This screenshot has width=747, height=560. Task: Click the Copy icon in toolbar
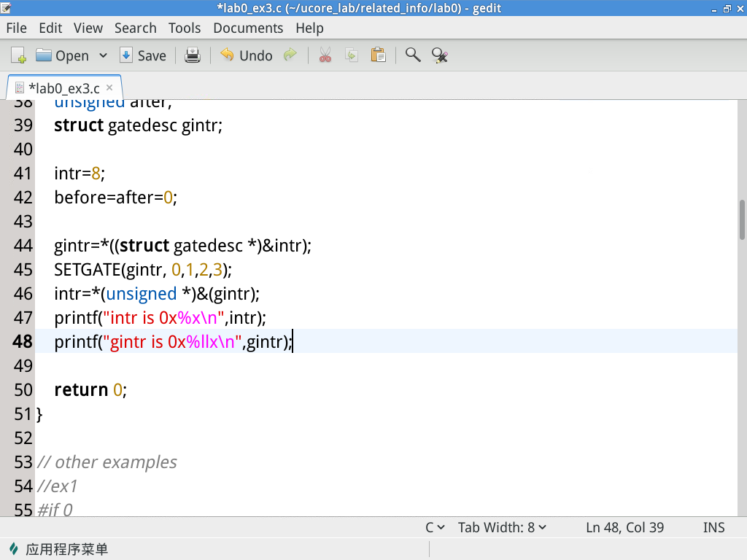click(x=352, y=55)
